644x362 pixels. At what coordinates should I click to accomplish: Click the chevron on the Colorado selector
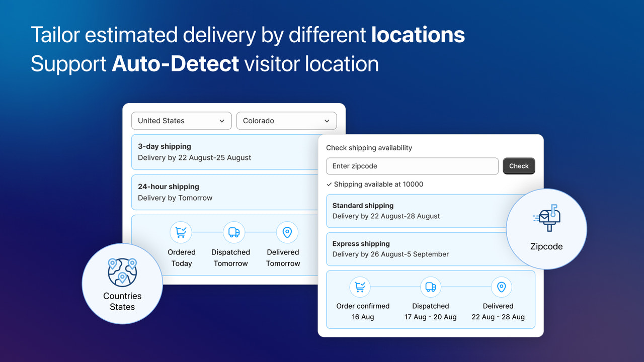pyautogui.click(x=327, y=121)
